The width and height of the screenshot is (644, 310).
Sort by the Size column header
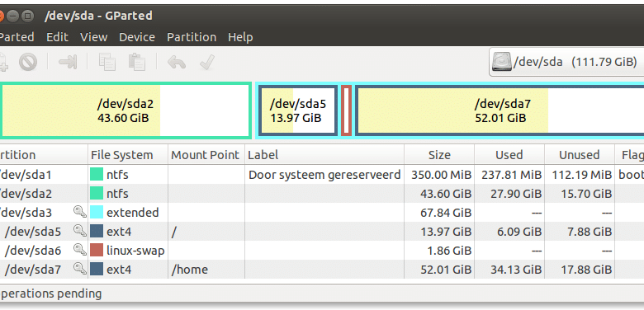click(439, 155)
